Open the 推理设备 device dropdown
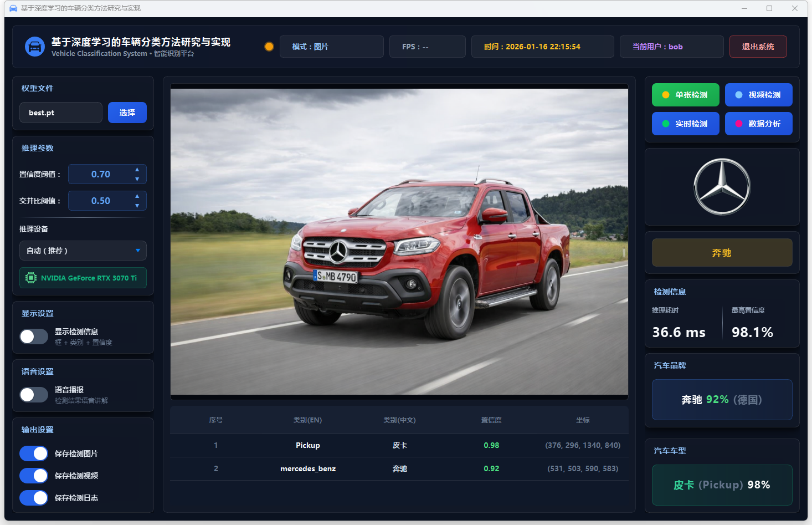The width and height of the screenshot is (812, 525). click(83, 251)
